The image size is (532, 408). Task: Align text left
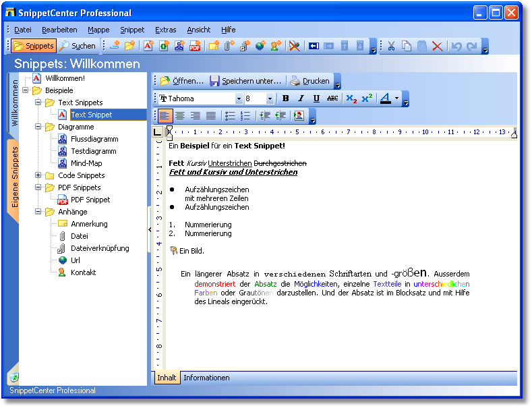click(165, 116)
